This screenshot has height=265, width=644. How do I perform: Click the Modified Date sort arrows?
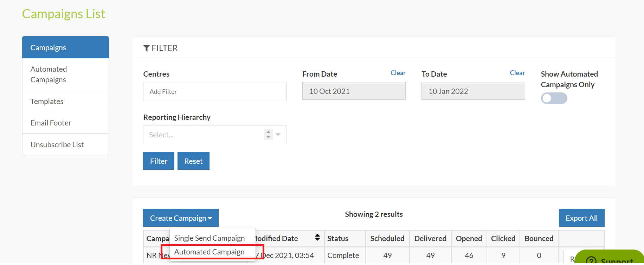pyautogui.click(x=317, y=238)
